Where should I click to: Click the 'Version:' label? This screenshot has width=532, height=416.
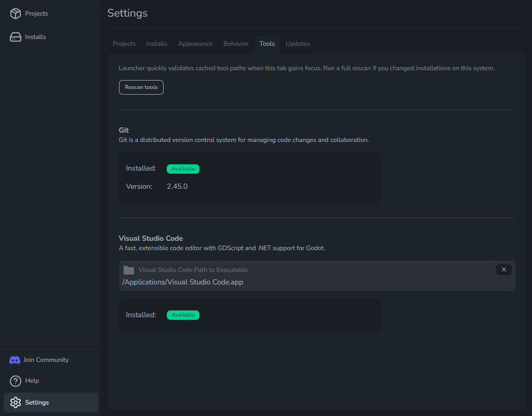139,187
